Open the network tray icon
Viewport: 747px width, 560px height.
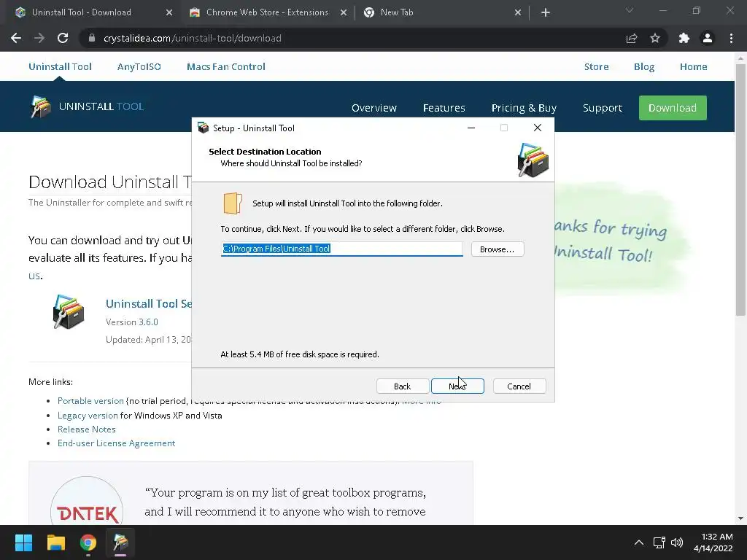(x=659, y=542)
